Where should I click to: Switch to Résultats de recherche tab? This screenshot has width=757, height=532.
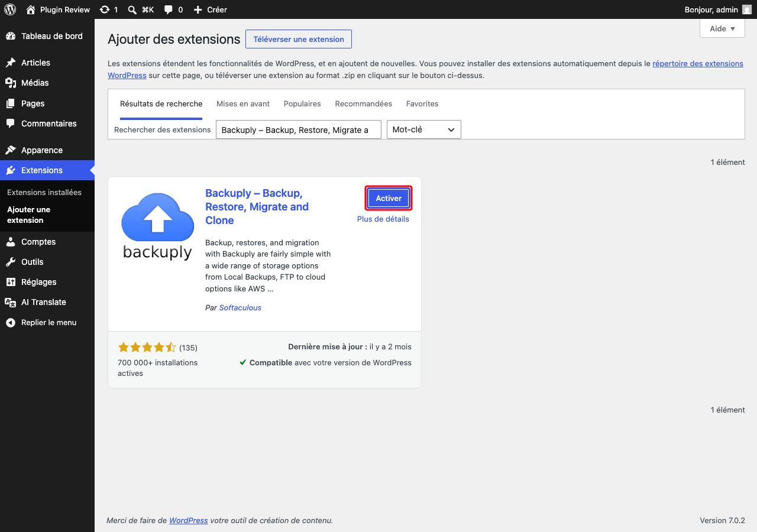[x=161, y=103]
